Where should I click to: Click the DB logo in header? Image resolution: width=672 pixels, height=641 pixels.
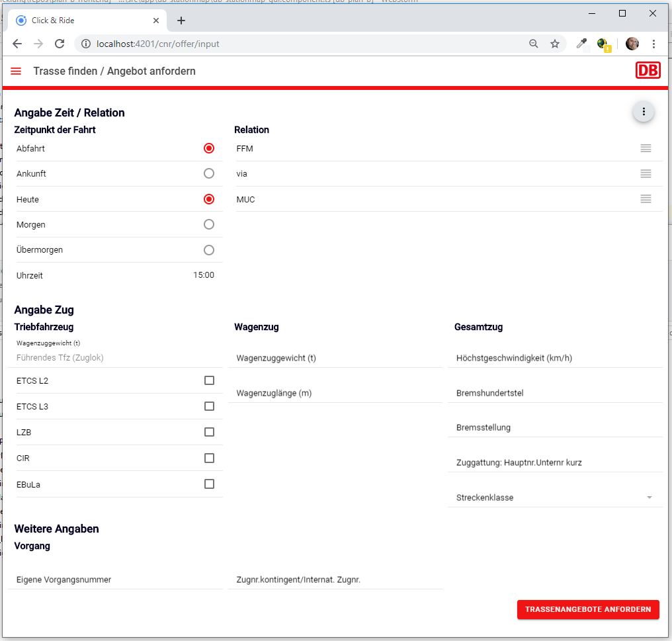648,71
